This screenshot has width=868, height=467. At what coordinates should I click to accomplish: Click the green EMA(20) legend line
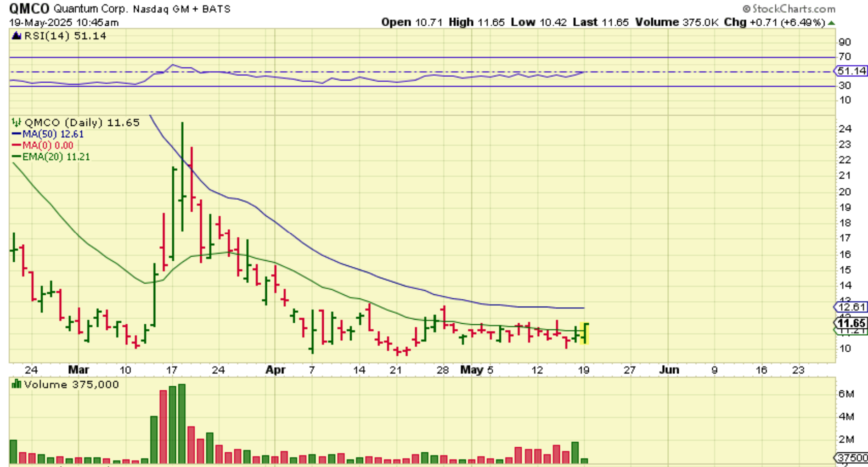[x=17, y=157]
